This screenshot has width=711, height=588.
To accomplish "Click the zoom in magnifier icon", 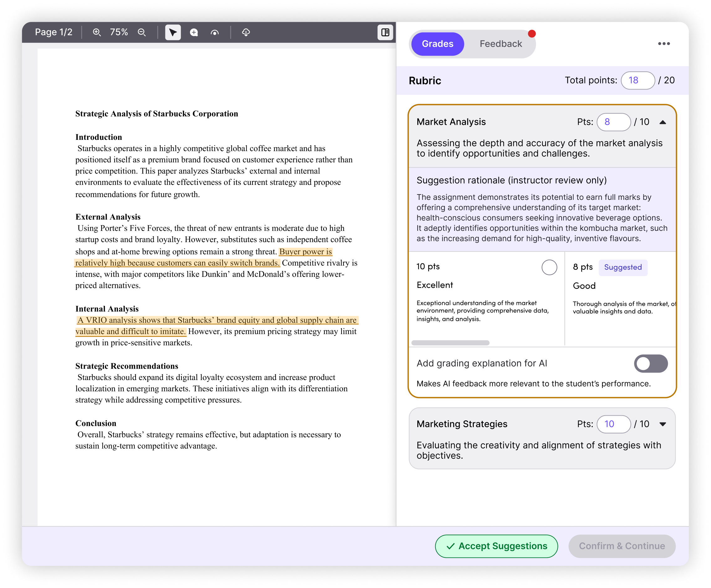I will (x=97, y=33).
